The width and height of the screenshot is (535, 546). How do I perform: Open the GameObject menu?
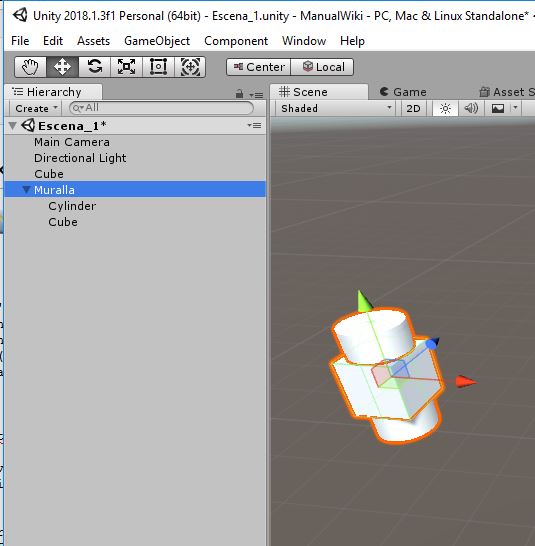click(x=157, y=41)
